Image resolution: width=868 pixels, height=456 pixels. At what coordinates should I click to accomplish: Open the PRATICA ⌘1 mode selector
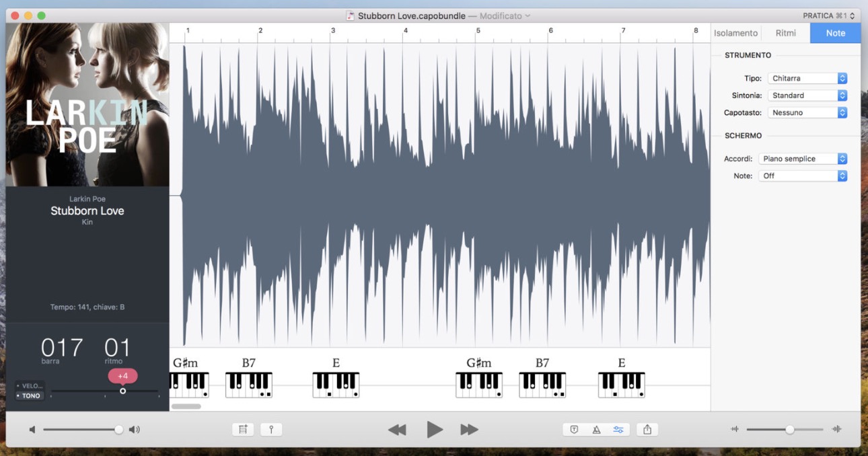(829, 15)
